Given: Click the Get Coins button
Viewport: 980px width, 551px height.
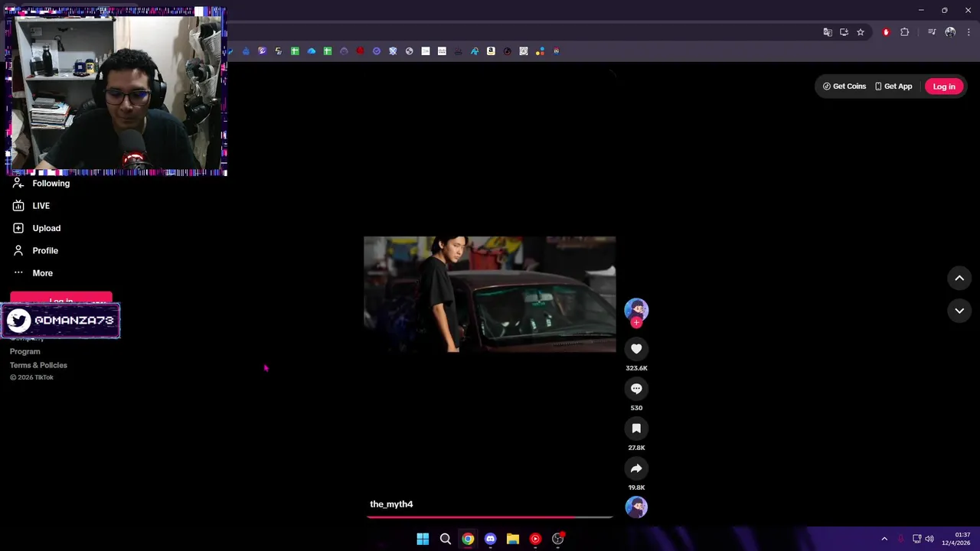Looking at the screenshot, I should click(x=844, y=86).
